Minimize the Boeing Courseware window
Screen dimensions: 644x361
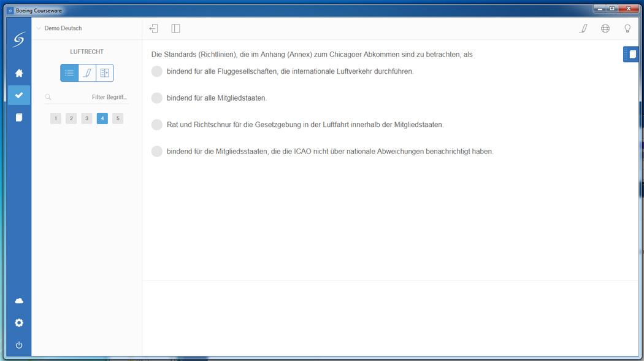coord(600,9)
